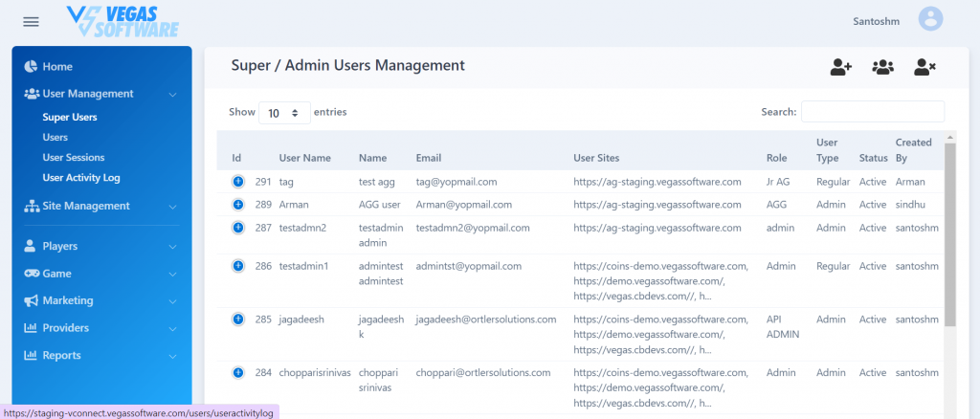Image resolution: width=980 pixels, height=419 pixels.
Task: Click email choppari@ortlersolutions.com
Action: [483, 373]
